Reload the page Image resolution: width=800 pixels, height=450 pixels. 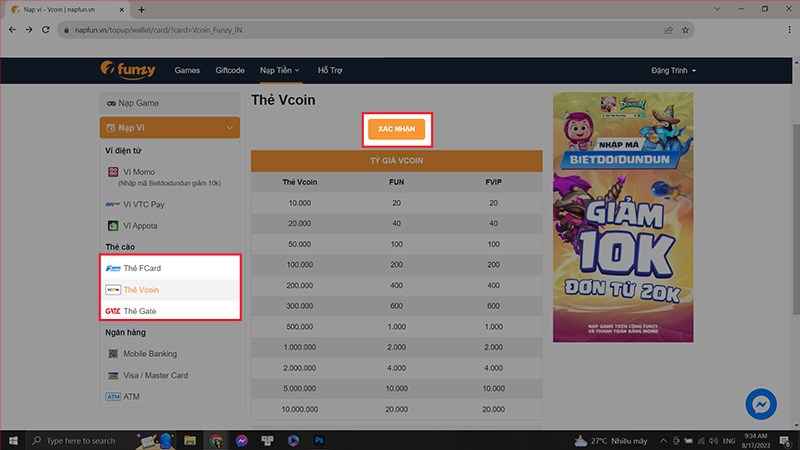coord(46,30)
